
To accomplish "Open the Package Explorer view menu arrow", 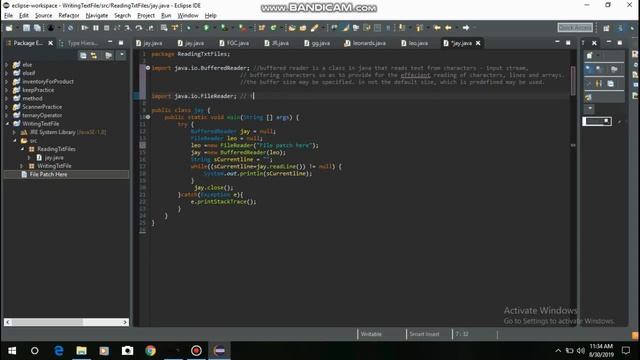I will pos(121,55).
